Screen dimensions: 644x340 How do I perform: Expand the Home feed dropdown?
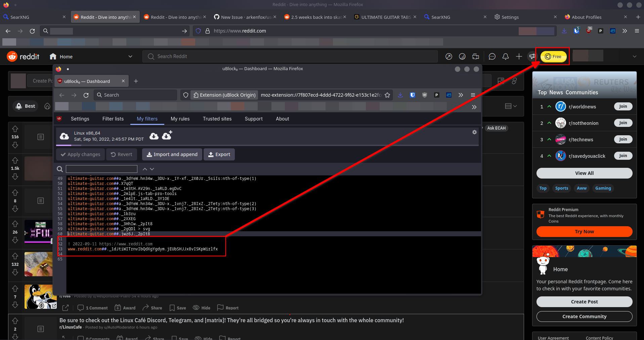click(x=130, y=56)
